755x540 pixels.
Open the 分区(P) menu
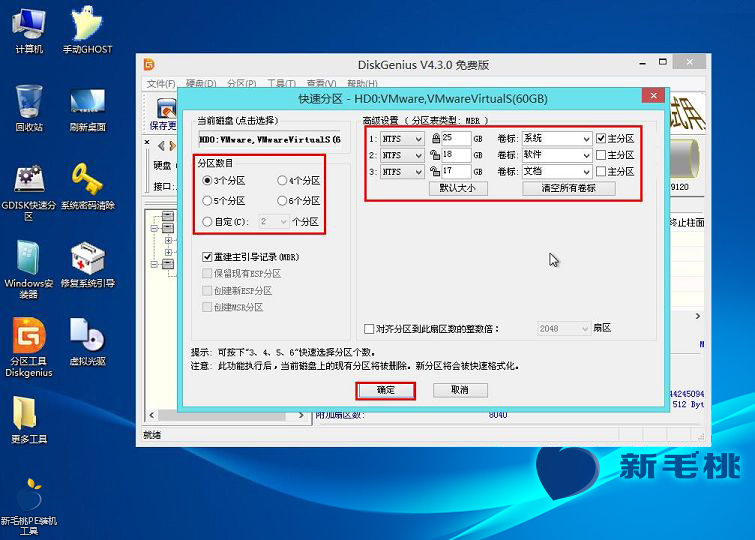(x=241, y=84)
